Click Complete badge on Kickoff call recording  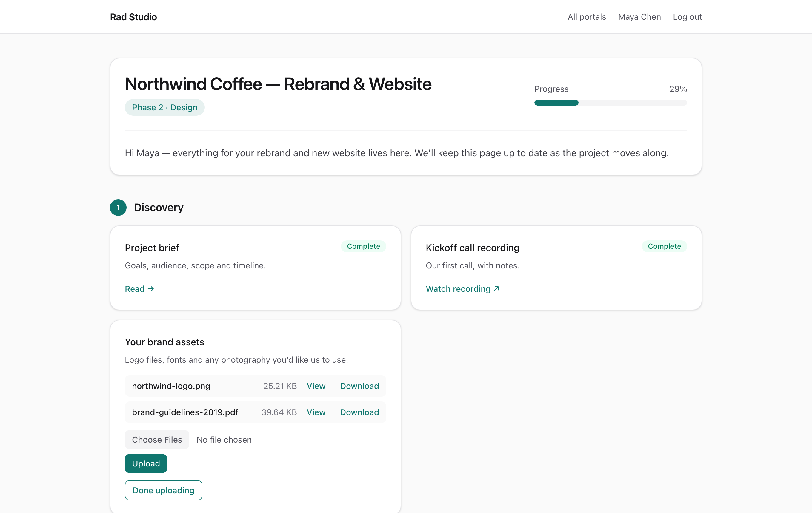(x=664, y=246)
